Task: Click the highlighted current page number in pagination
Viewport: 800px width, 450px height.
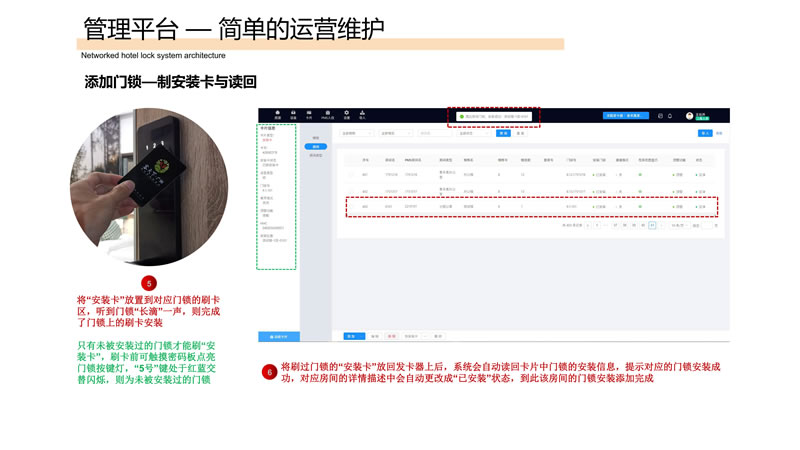Action: point(652,225)
